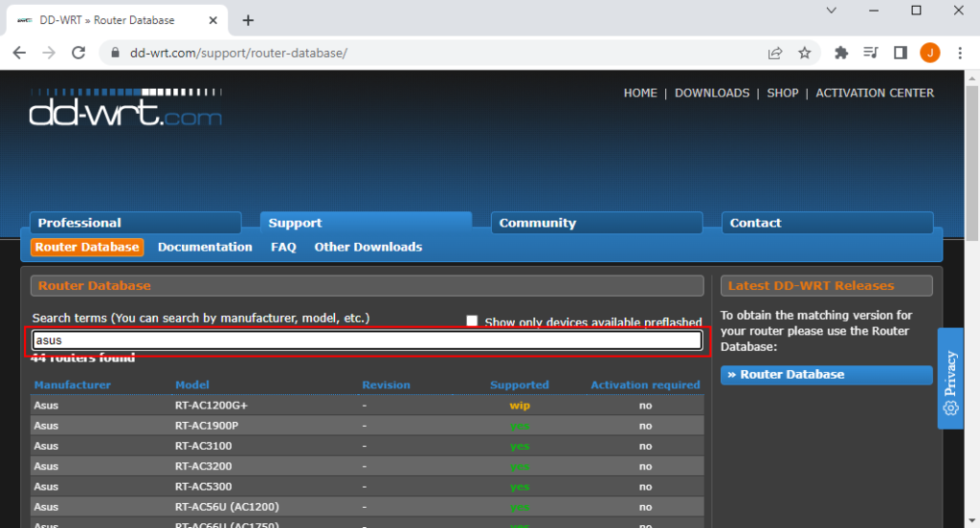Open the profile avatar J
980x528 pixels.
pyautogui.click(x=930, y=54)
